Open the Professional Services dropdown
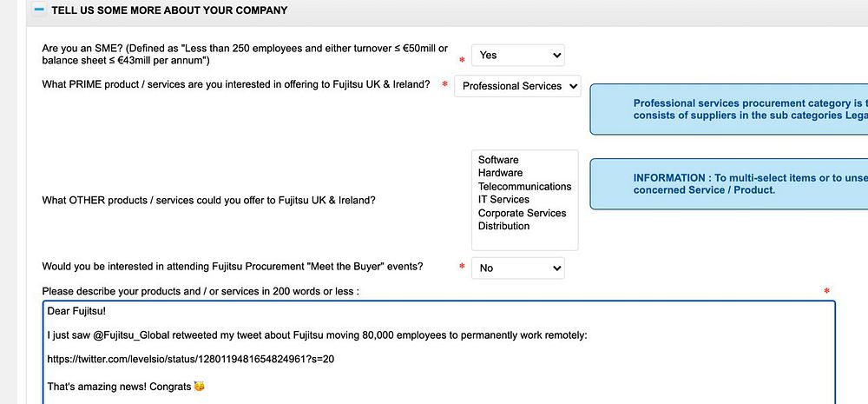This screenshot has height=404, width=868. point(520,86)
